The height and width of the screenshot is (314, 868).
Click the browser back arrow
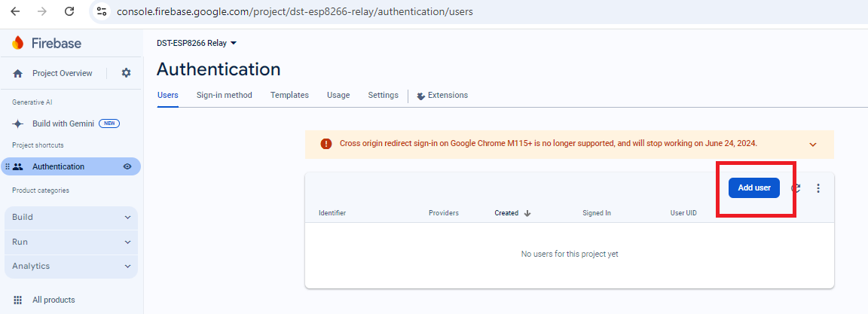point(15,12)
